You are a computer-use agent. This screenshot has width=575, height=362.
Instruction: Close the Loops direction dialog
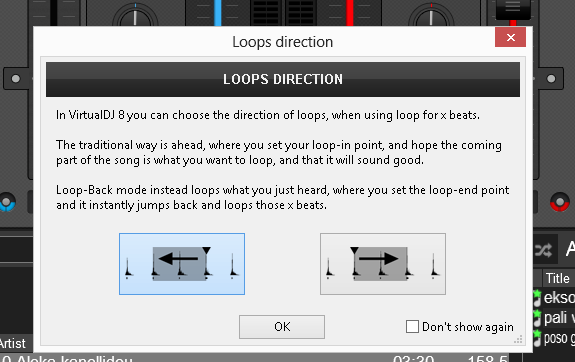510,37
